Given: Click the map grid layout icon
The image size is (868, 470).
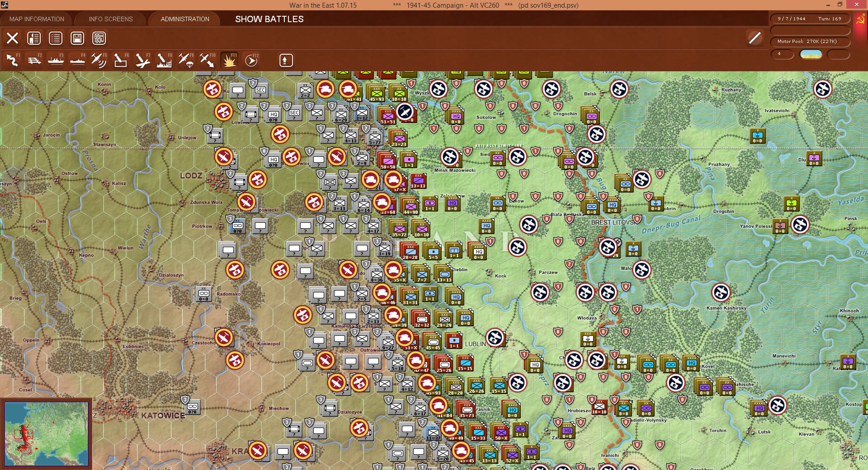Looking at the screenshot, I should point(99,38).
